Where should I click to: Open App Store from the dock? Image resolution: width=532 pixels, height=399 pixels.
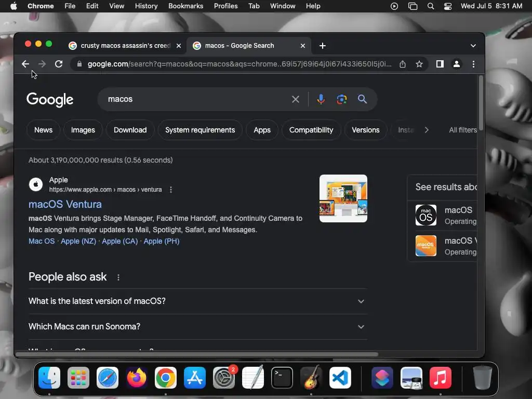195,378
